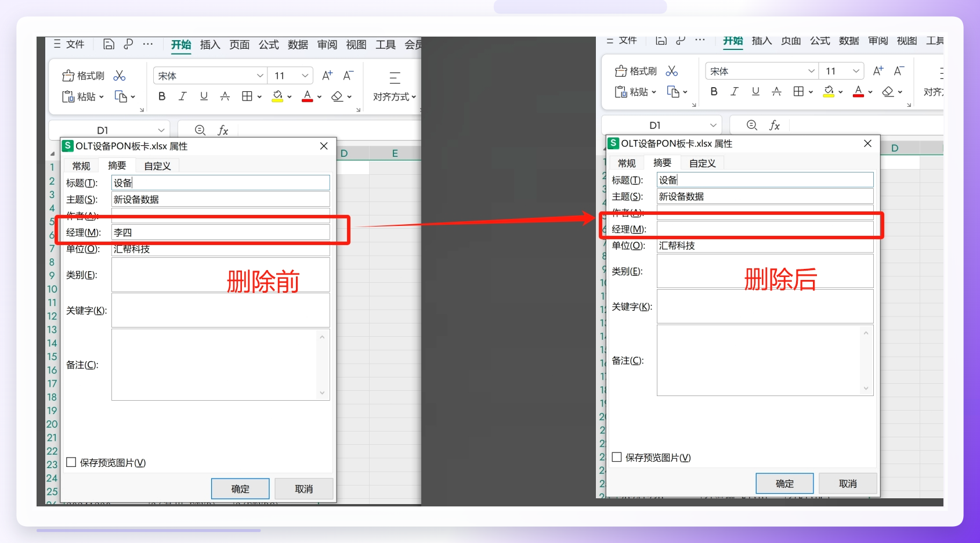Toggle Underline in left window toolbar
Screen dimensions: 980x543
[204, 96]
